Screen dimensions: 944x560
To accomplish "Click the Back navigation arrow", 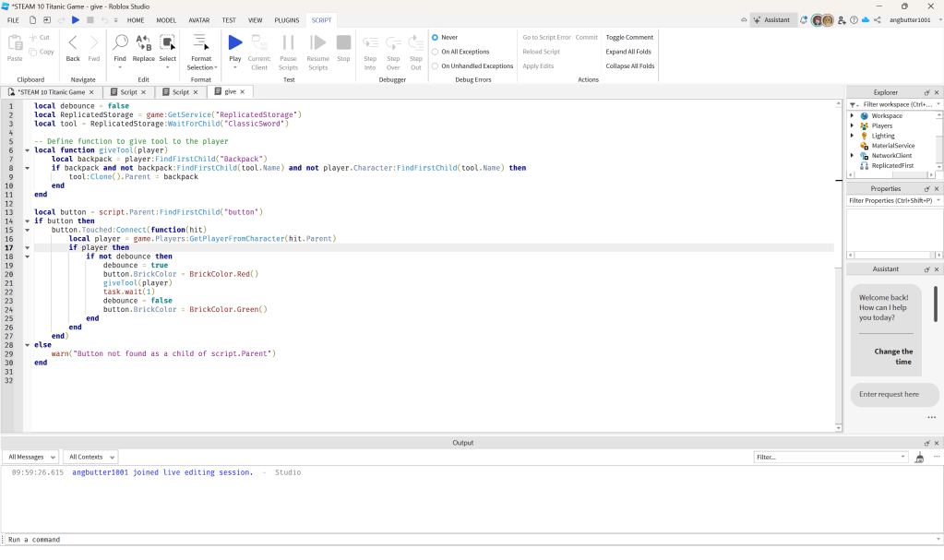I will point(73,42).
